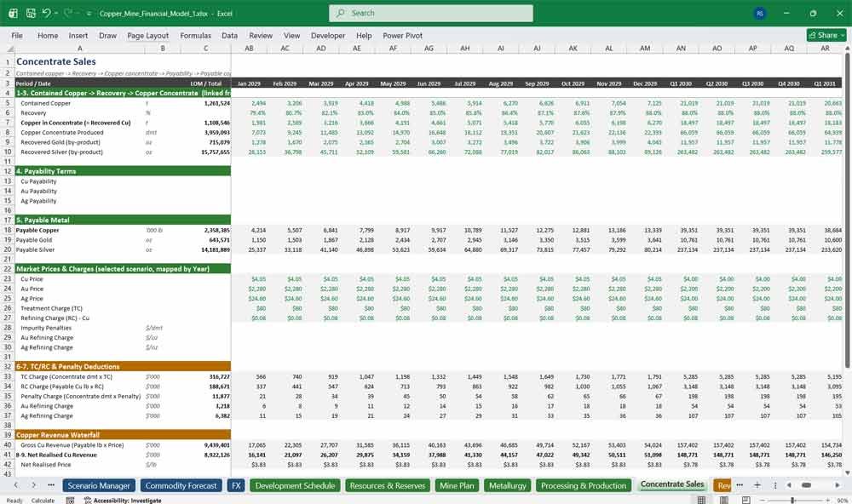The height and width of the screenshot is (504, 852).
Task: Click the zoom in plus button
Action: pos(826,500)
